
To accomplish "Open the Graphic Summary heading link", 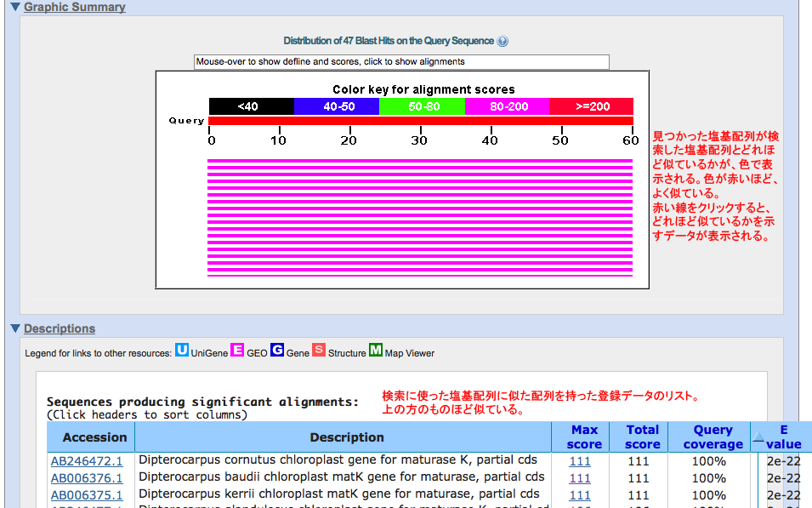I will point(74,8).
